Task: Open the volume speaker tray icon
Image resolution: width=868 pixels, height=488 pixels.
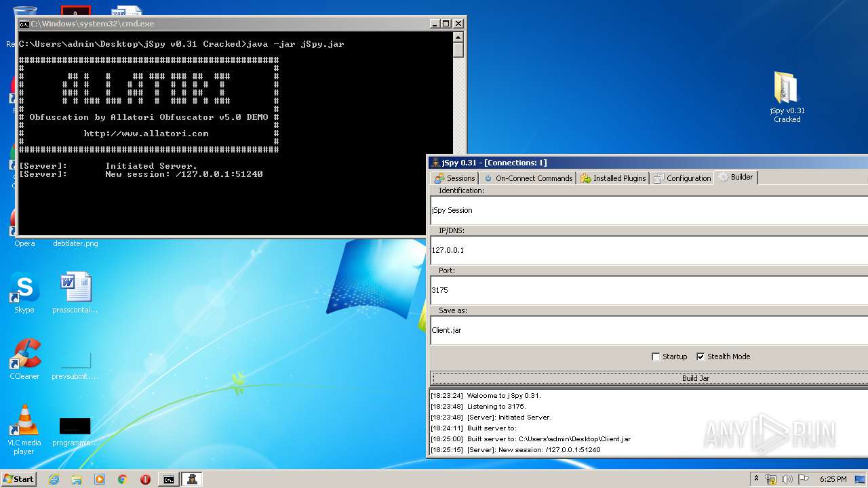Action: click(x=787, y=479)
